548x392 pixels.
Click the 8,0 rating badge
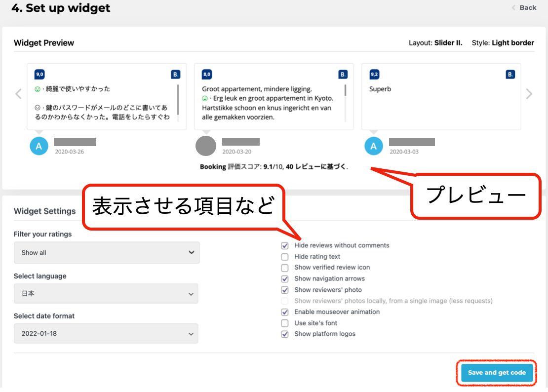pos(207,75)
